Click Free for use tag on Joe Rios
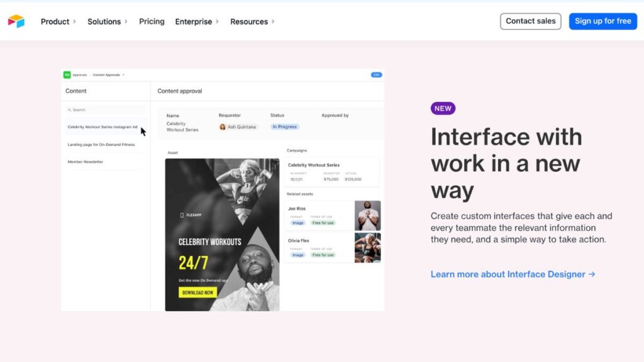Viewport: 644px width, 362px height. (x=323, y=223)
